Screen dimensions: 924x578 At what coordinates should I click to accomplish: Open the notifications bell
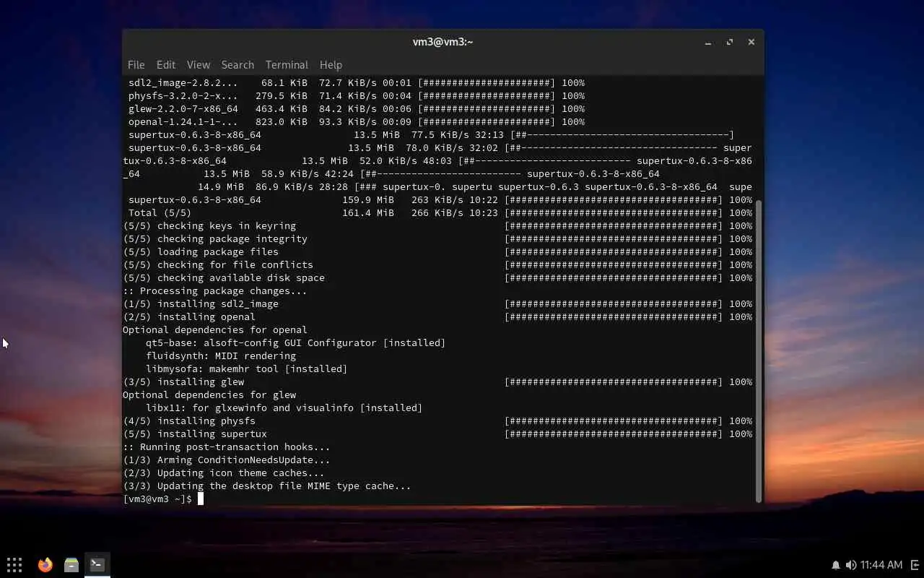pyautogui.click(x=836, y=565)
